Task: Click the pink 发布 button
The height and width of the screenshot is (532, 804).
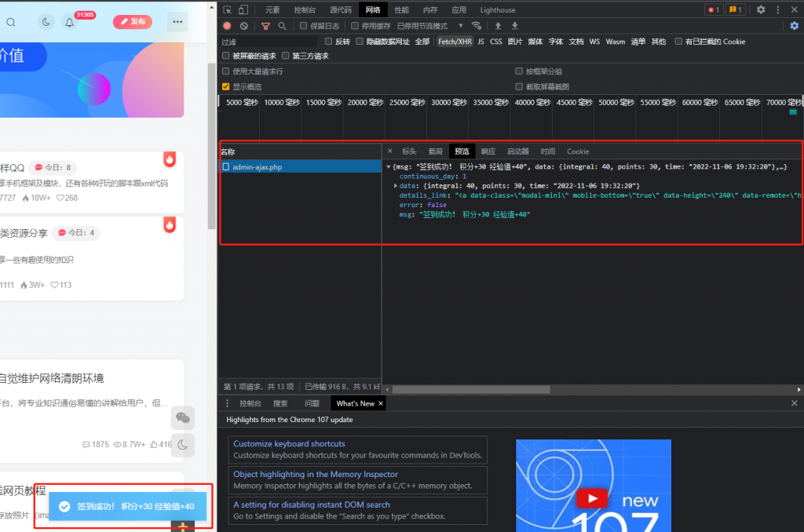Action: pos(133,22)
